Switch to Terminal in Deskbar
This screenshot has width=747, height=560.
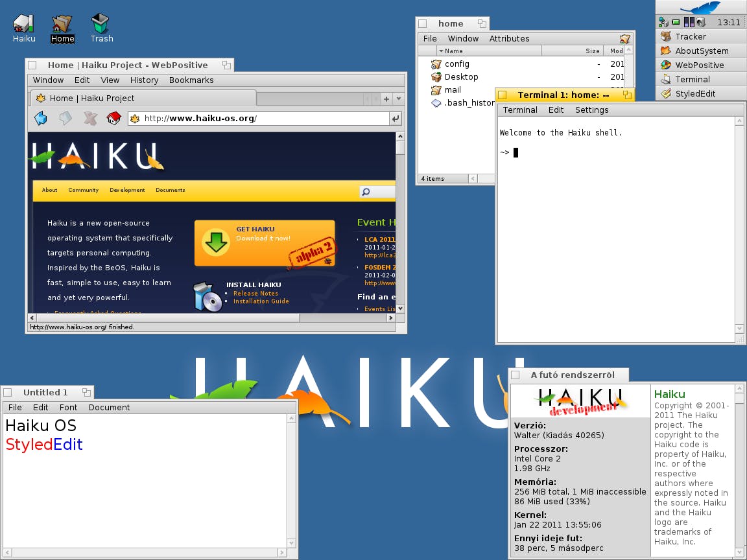(x=701, y=80)
